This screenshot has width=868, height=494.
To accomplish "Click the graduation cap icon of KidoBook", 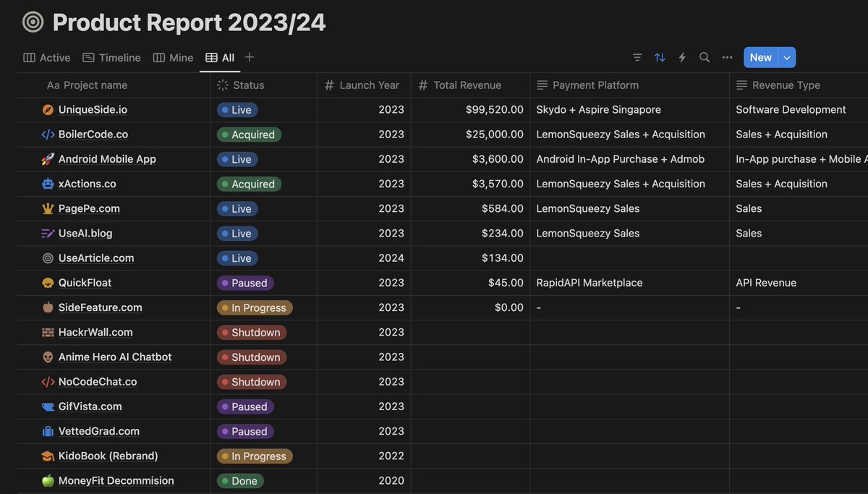I will click(x=48, y=456).
